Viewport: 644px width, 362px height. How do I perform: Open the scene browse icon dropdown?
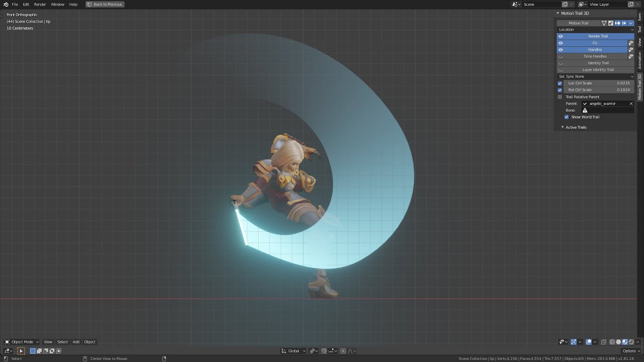coord(517,4)
